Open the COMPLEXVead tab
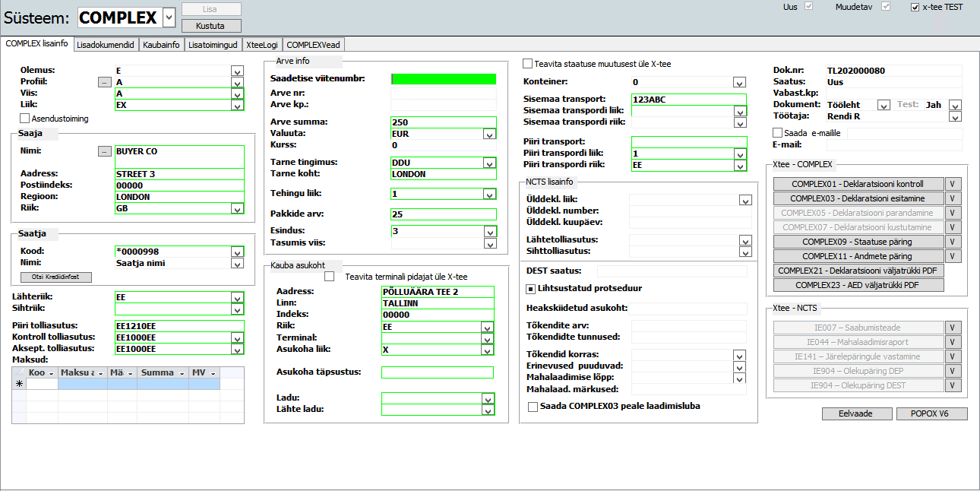Viewport: 980px width, 491px height. point(313,45)
